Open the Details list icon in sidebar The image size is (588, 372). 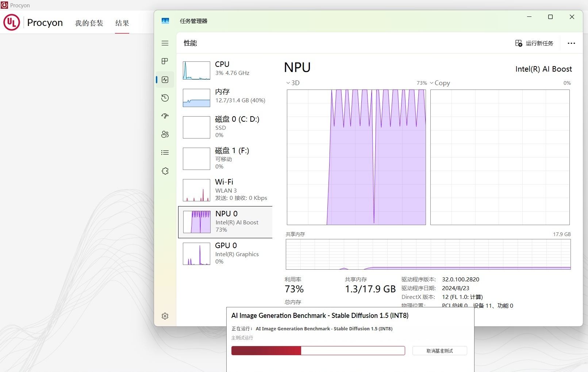click(165, 152)
